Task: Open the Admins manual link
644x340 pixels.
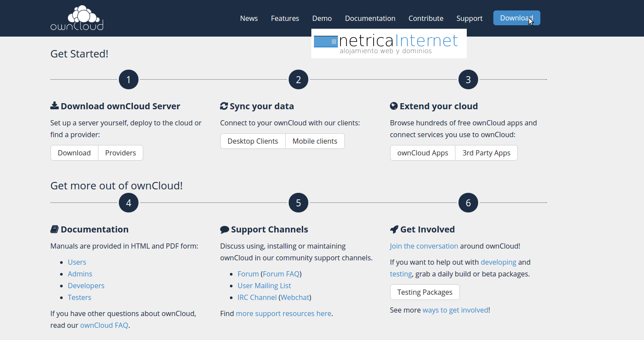Action: [80, 274]
